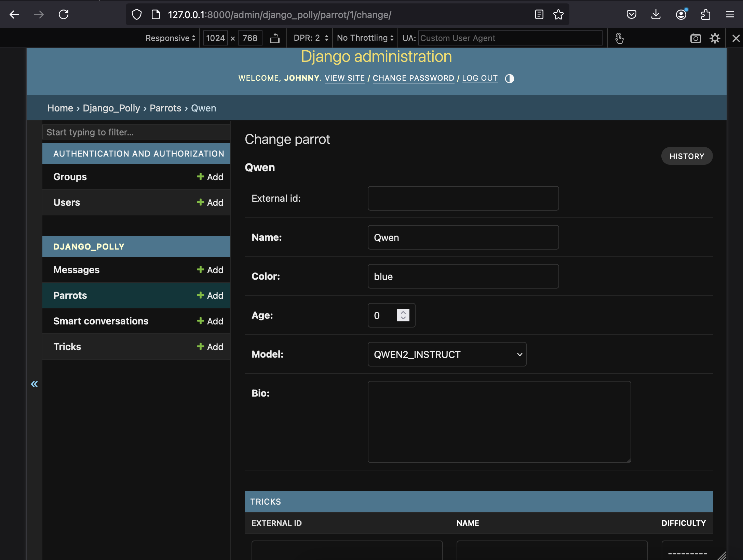Bookmark this page with the star icon

(x=558, y=15)
